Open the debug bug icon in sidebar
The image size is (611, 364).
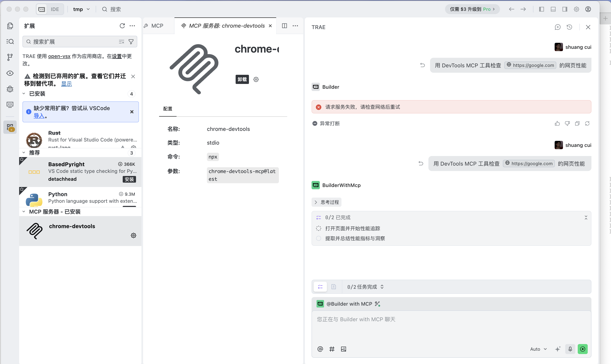[10, 89]
